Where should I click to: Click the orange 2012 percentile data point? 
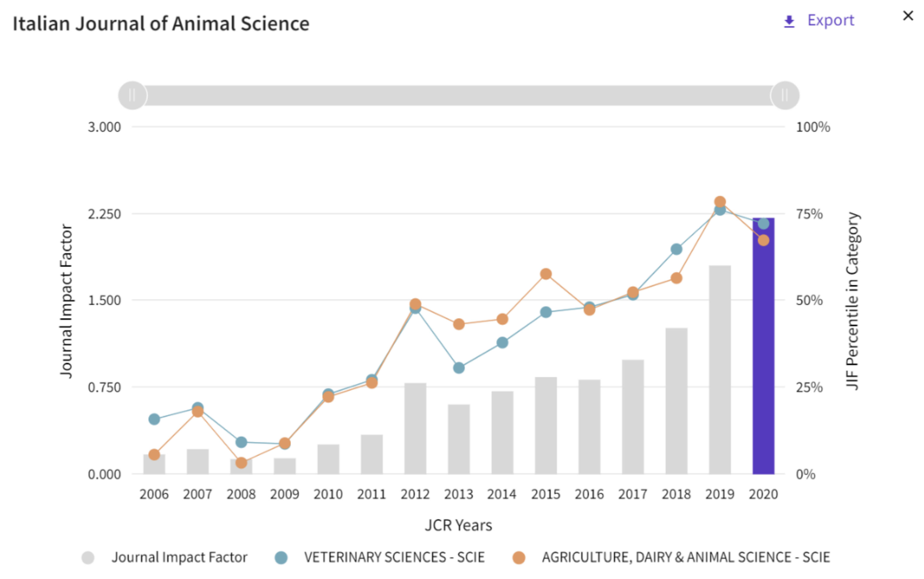(x=415, y=304)
